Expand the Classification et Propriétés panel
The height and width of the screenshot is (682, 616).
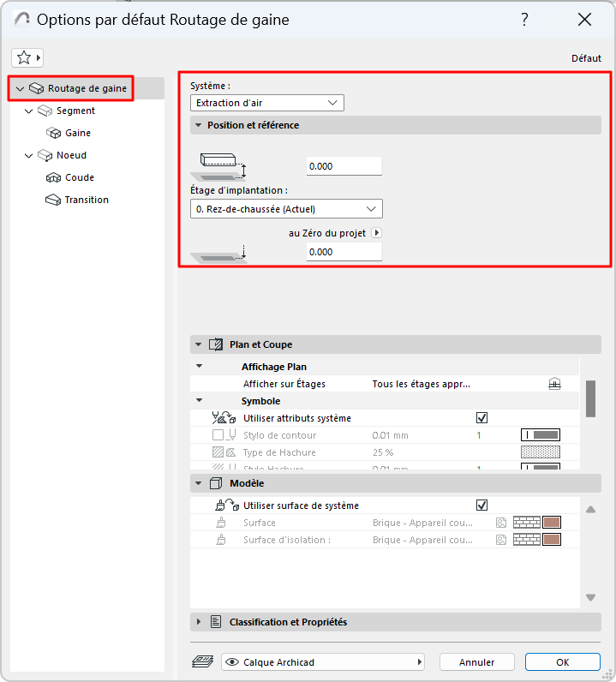pos(199,622)
